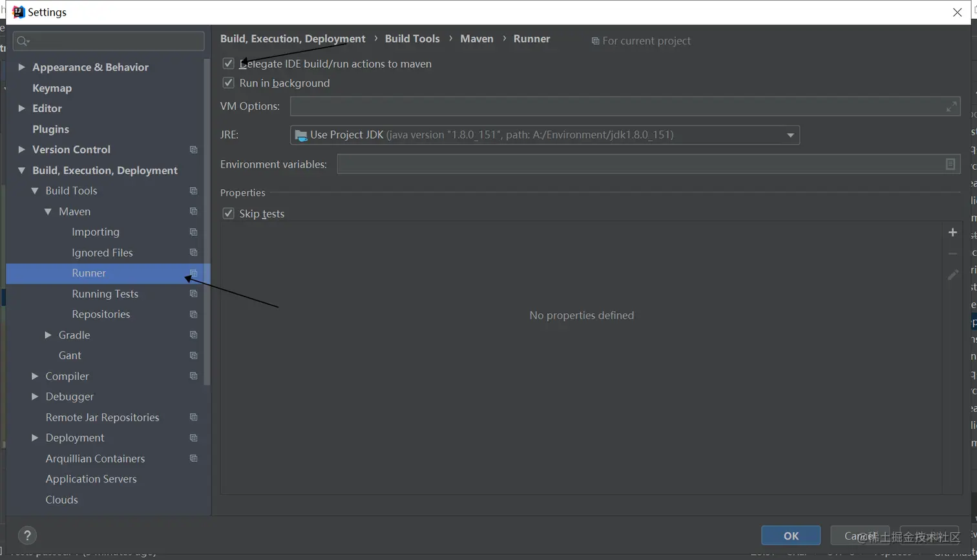Click the VM Options expand icon
This screenshot has height=560, width=977.
[952, 107]
